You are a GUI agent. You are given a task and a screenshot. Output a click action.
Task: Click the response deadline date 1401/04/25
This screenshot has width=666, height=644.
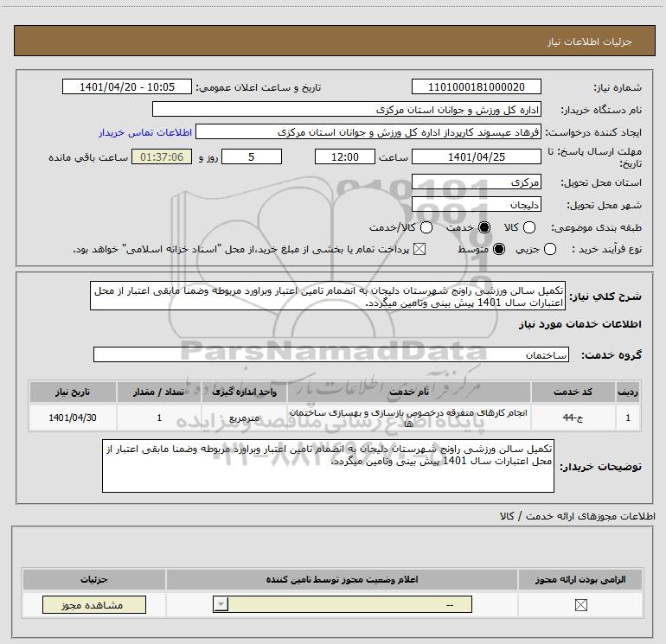476,156
